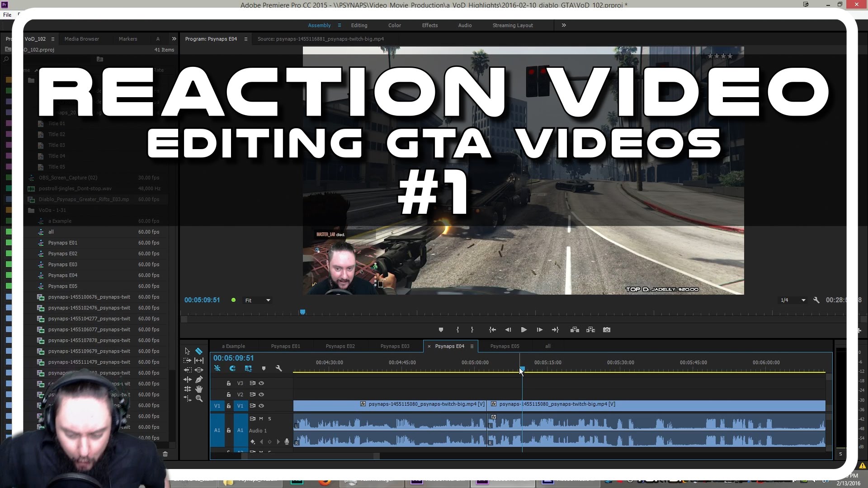Image resolution: width=868 pixels, height=488 pixels.
Task: Open Program Psynaps E04 panel menu
Action: point(246,39)
